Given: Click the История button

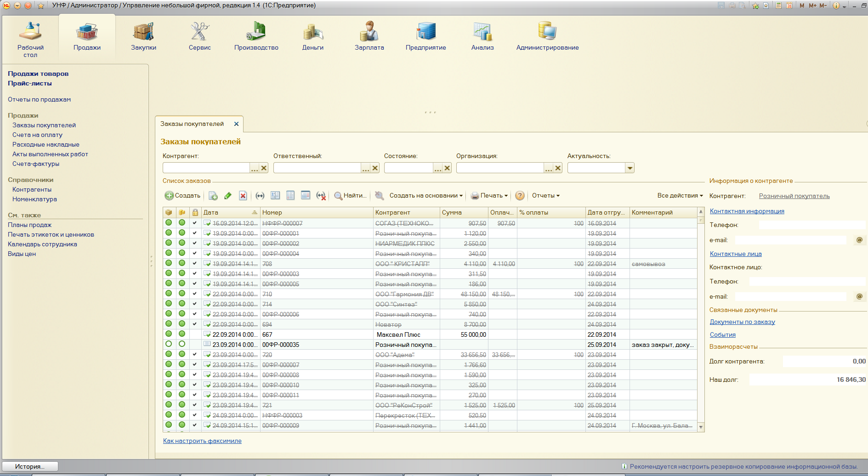Looking at the screenshot, I should click(x=30, y=466).
